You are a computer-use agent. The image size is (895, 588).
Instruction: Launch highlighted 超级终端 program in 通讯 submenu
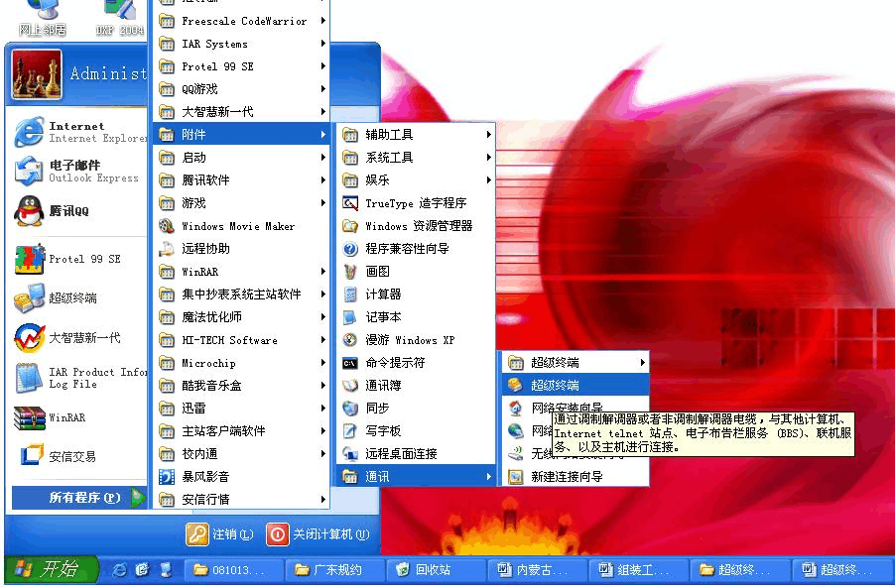pyautogui.click(x=575, y=385)
